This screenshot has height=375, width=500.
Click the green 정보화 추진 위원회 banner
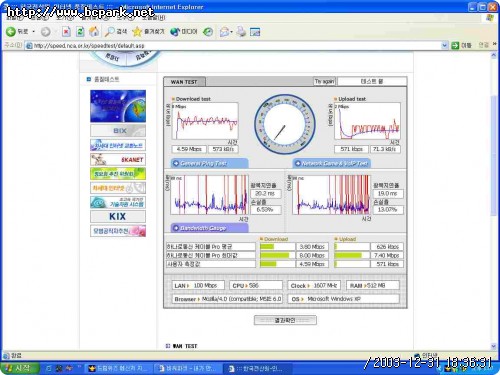tap(118, 174)
